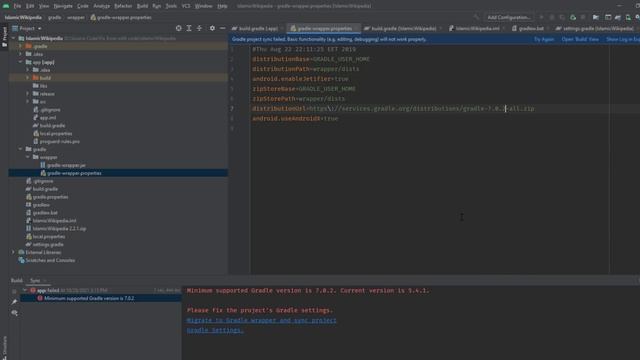
Task: Collapse the IslamicWikipedia root node arrow
Action: (x=13, y=38)
